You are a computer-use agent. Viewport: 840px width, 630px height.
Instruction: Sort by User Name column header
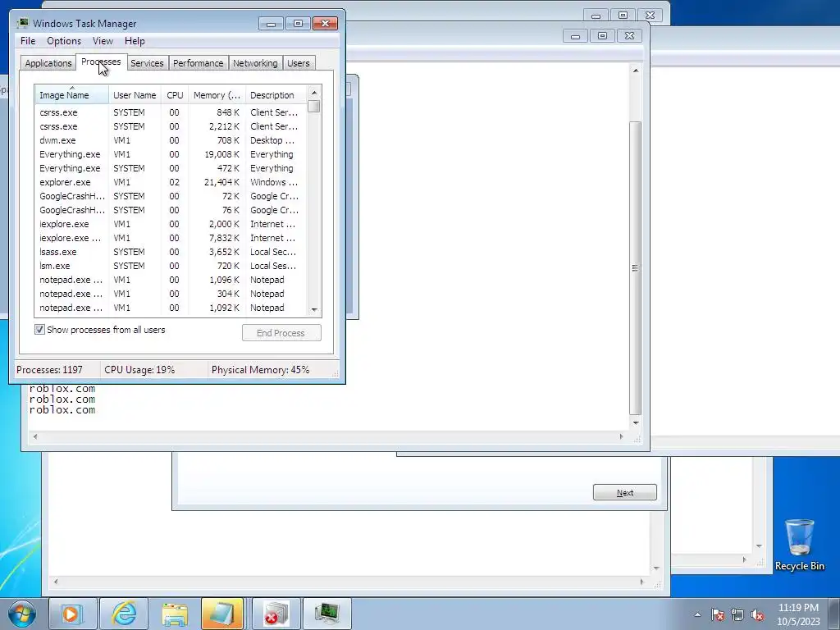click(x=135, y=95)
